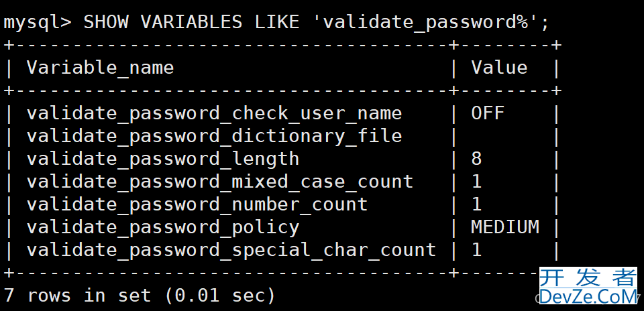644x311 pixels.
Task: Click the mysql> prompt
Action: coord(38,22)
